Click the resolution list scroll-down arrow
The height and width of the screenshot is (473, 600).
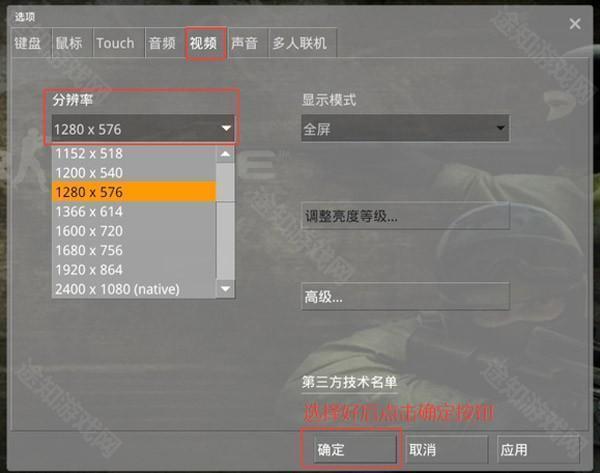coord(225,289)
